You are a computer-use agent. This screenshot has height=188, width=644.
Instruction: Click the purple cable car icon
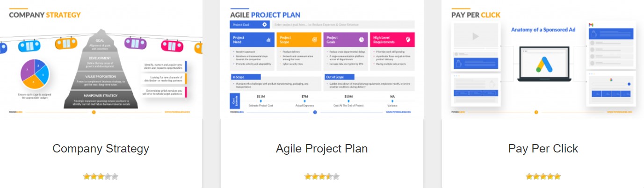point(135,43)
